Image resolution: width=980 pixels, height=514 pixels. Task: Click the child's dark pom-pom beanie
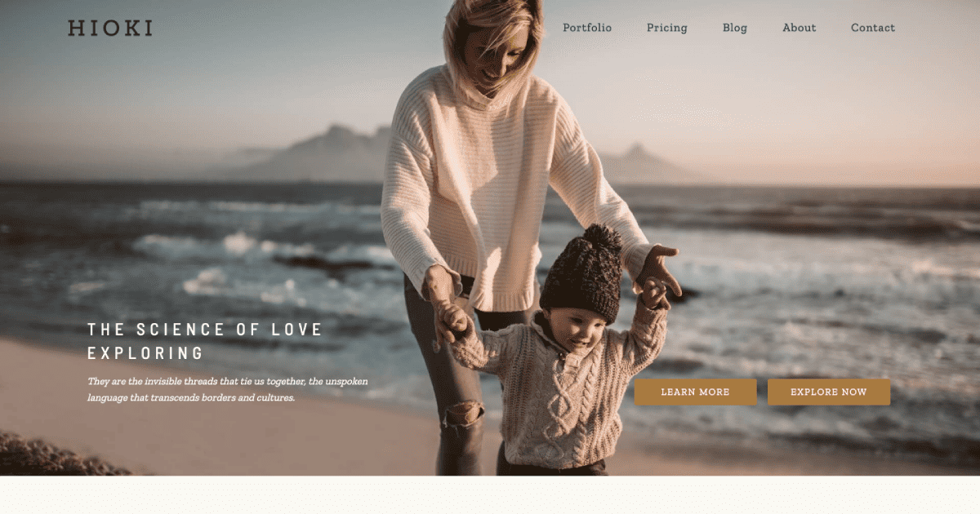(x=581, y=273)
